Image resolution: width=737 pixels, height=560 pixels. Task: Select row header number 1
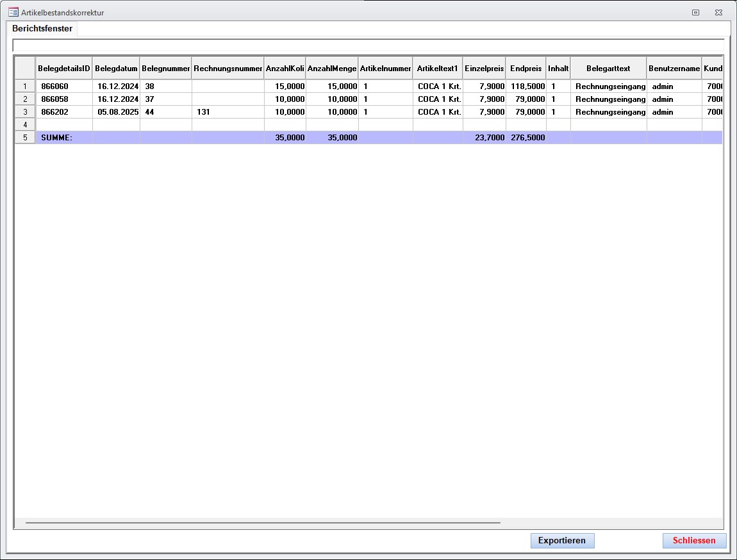[x=25, y=86]
